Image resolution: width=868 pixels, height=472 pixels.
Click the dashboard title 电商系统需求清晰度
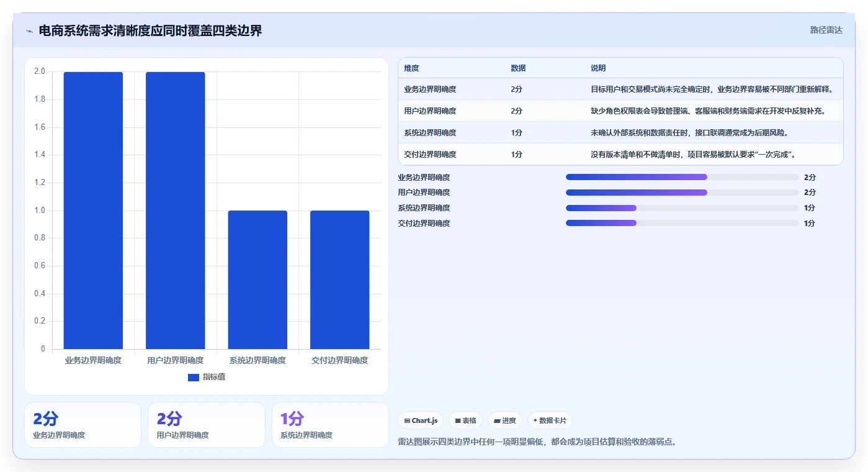pos(150,30)
